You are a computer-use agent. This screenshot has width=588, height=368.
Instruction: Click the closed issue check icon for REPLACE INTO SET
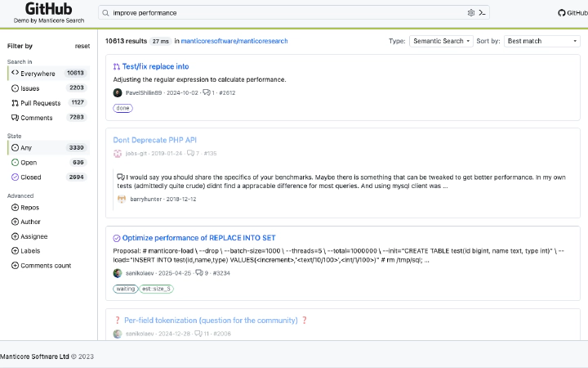tap(117, 238)
